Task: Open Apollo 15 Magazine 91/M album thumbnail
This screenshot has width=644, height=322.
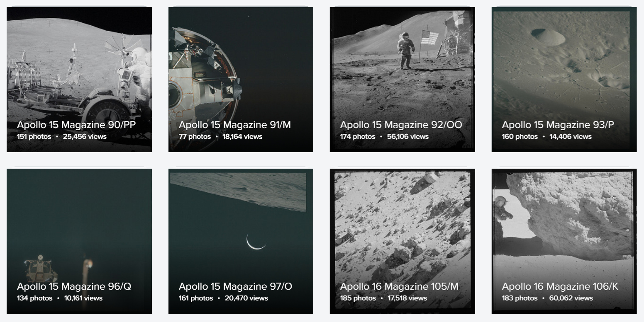Action: click(241, 80)
